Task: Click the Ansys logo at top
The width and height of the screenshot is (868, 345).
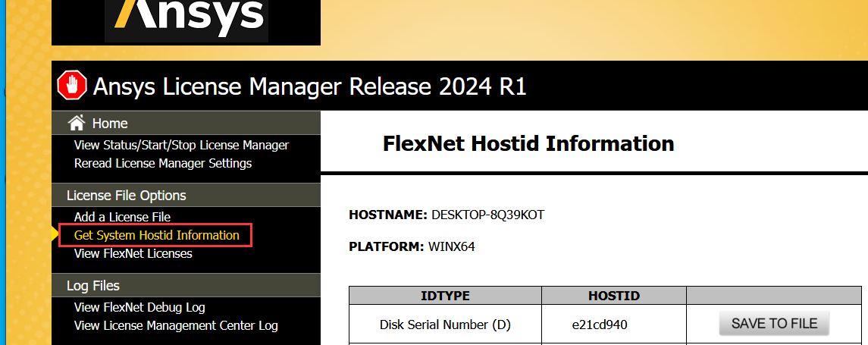Action: 186,20
